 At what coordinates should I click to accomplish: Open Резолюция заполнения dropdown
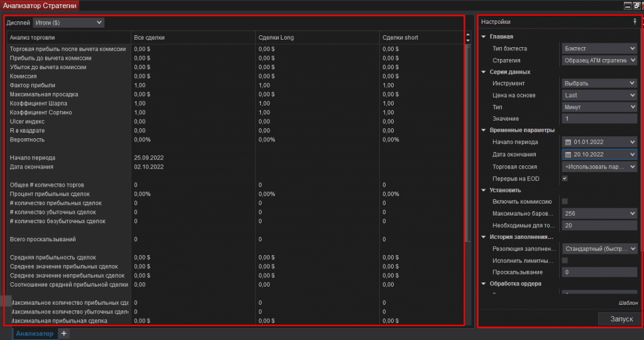point(599,249)
